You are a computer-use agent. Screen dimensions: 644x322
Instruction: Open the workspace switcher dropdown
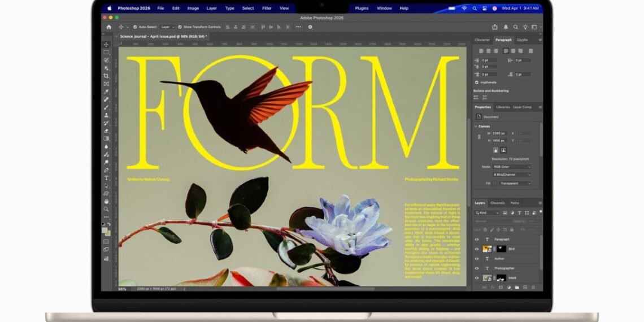coord(536,27)
